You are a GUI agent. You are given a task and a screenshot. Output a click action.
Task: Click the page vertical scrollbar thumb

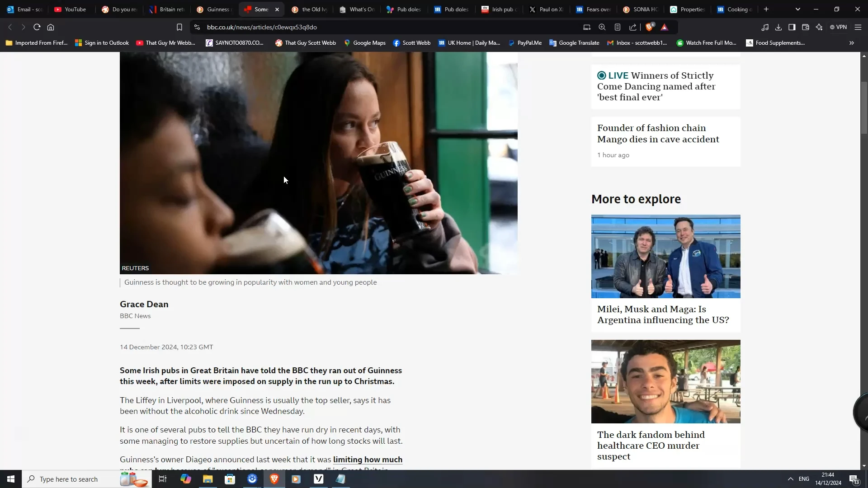864,108
